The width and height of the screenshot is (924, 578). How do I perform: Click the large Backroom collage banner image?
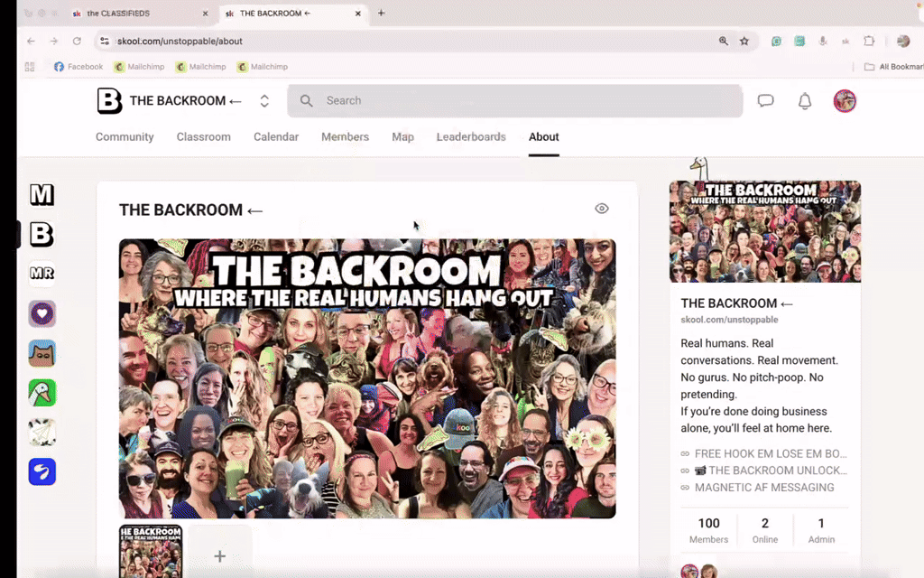tap(367, 378)
